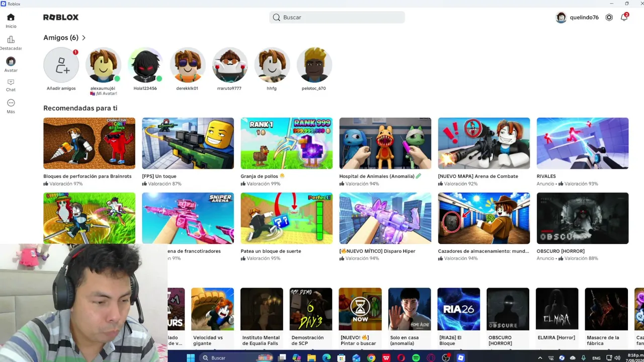
Task: Show hidden system tray icons
Action: pyautogui.click(x=540, y=358)
